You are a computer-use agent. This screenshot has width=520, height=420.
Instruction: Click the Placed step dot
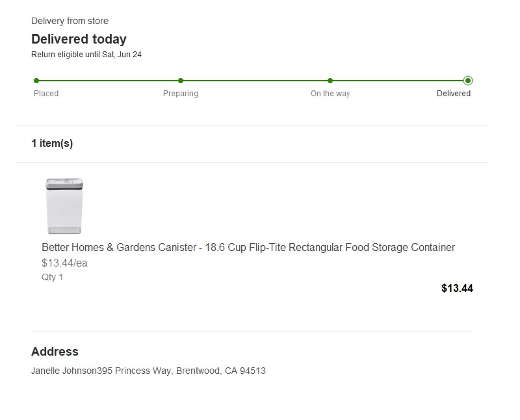tap(36, 81)
